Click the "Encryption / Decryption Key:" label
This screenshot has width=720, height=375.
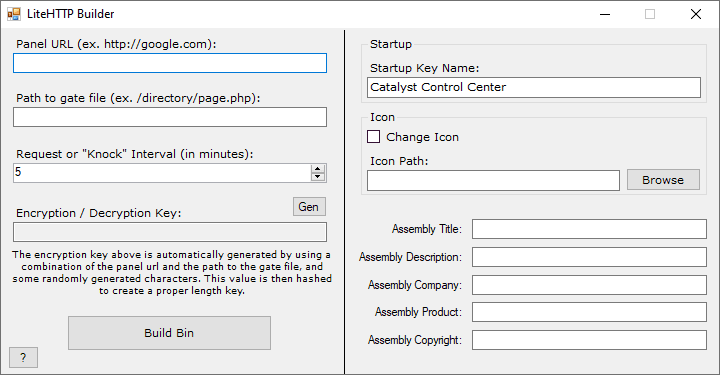pos(99,213)
